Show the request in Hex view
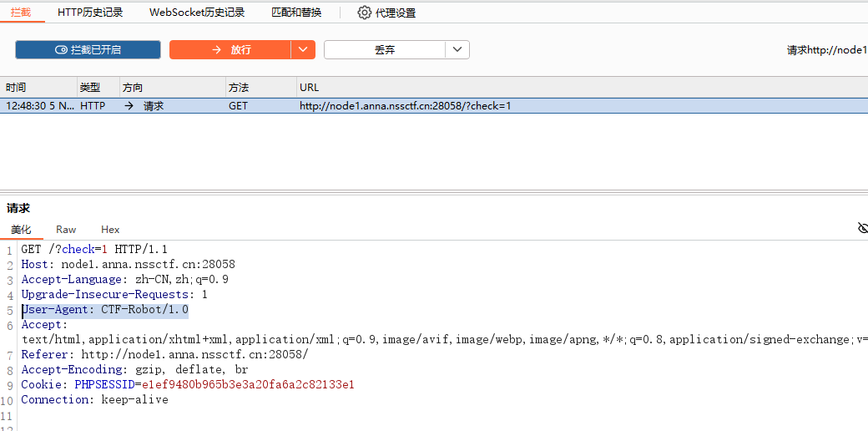868x431 pixels. click(x=110, y=230)
